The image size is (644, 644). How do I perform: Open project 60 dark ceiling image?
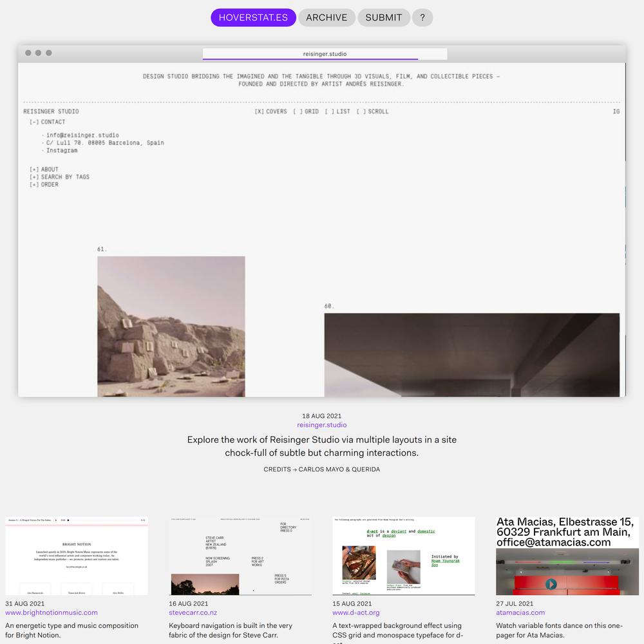(472, 355)
